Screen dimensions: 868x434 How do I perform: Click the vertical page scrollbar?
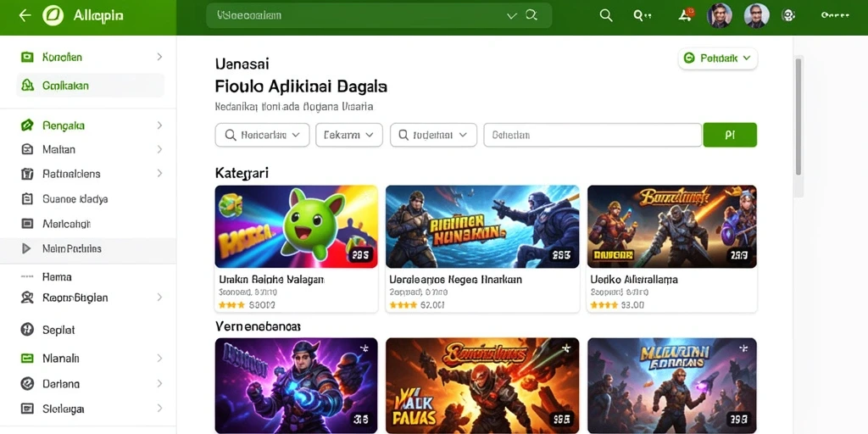coord(798,116)
